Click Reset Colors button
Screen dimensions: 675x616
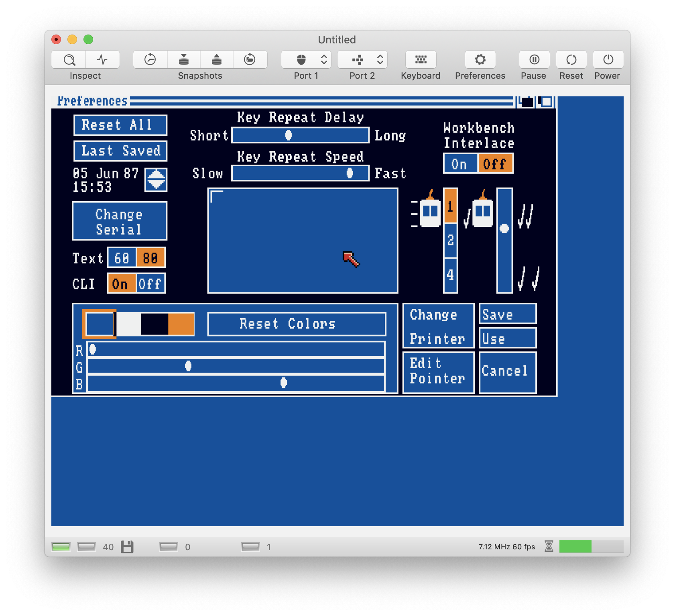pyautogui.click(x=297, y=324)
